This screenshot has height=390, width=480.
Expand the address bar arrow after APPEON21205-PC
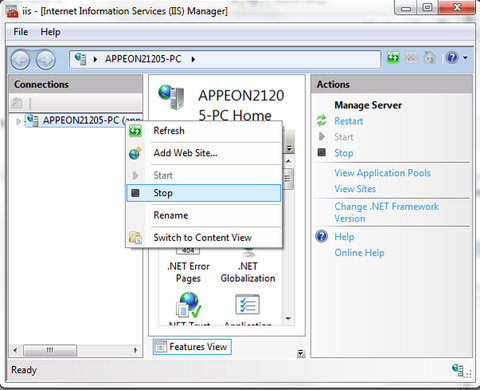pos(193,60)
